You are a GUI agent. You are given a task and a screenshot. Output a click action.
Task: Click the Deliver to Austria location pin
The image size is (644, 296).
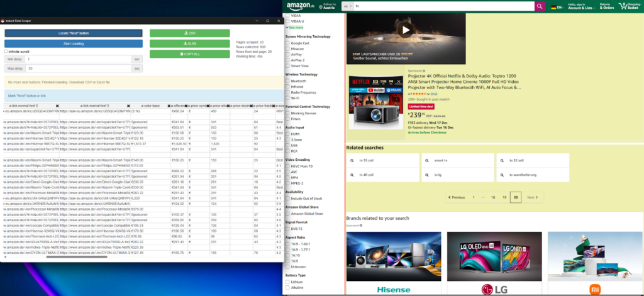click(x=321, y=7)
